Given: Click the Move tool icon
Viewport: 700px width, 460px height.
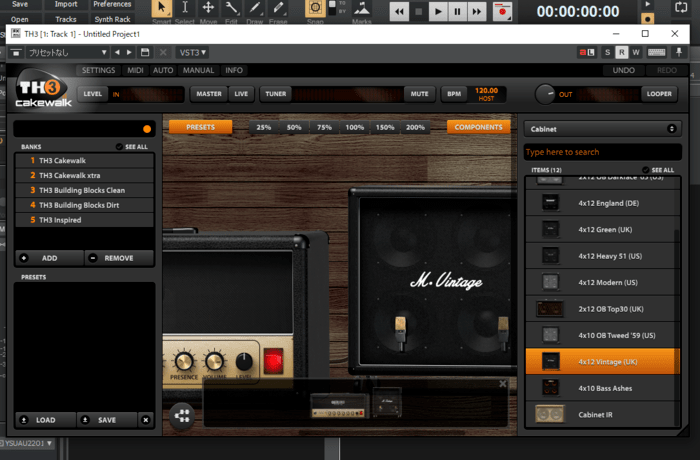Looking at the screenshot, I should 208,10.
